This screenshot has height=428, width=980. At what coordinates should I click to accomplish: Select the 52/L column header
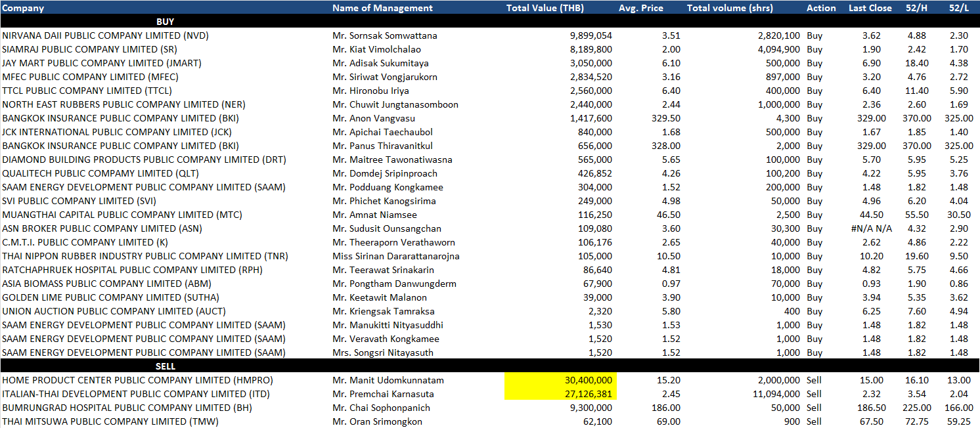959,8
